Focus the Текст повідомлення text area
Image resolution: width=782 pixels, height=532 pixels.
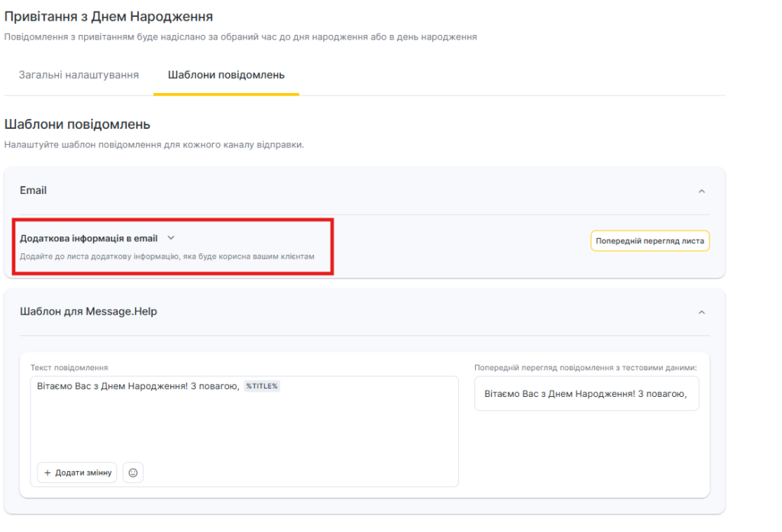(244, 424)
